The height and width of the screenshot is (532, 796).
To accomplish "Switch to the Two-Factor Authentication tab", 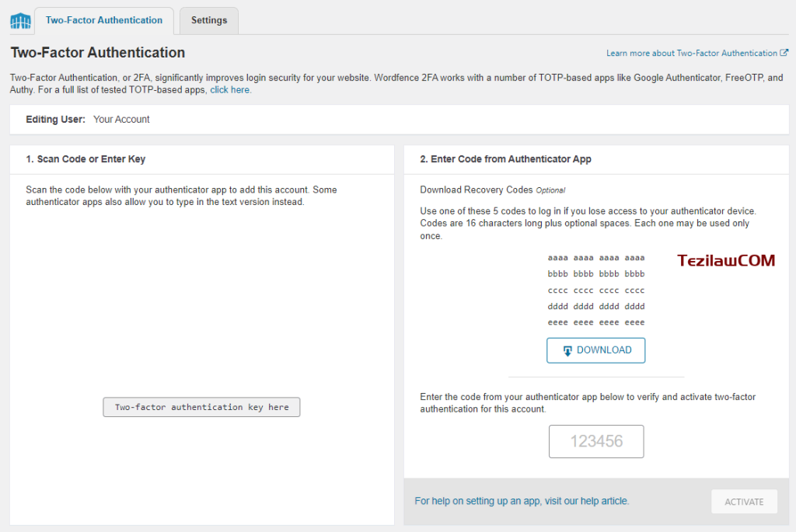I will [104, 21].
